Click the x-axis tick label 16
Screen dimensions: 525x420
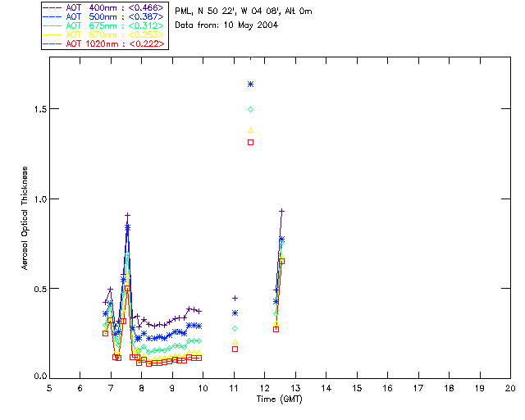[387, 388]
